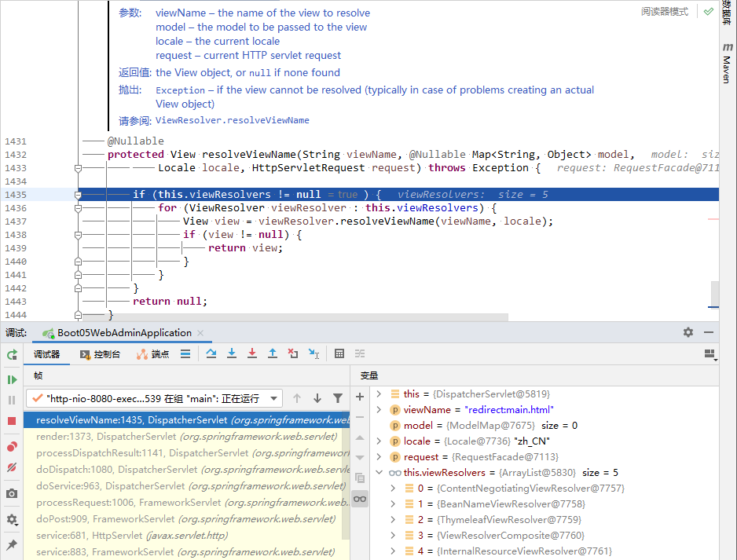Select next frame with down arrow
The width and height of the screenshot is (737, 560).
pos(317,398)
